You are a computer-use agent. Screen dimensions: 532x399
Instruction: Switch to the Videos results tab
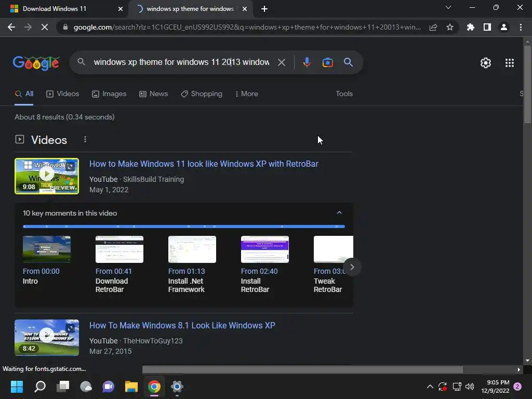(x=62, y=94)
